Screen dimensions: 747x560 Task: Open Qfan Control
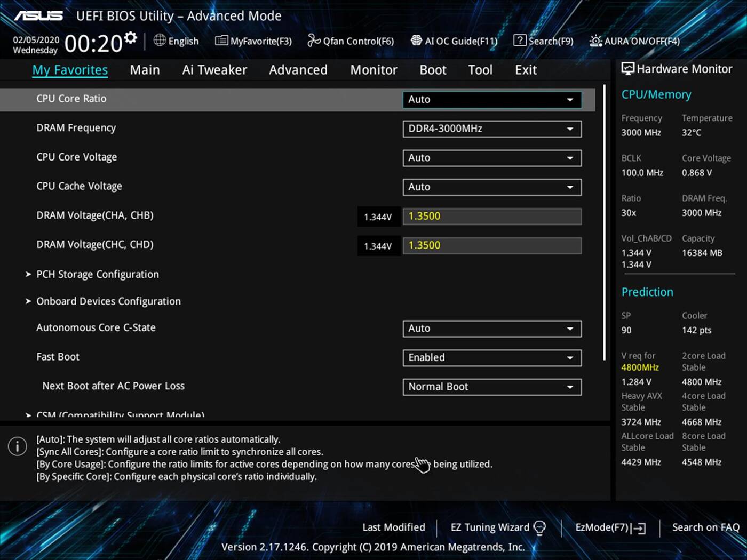pos(350,41)
